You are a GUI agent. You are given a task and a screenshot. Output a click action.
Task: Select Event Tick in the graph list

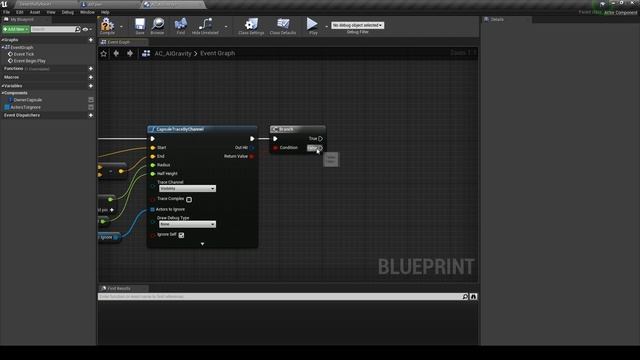tap(24, 54)
